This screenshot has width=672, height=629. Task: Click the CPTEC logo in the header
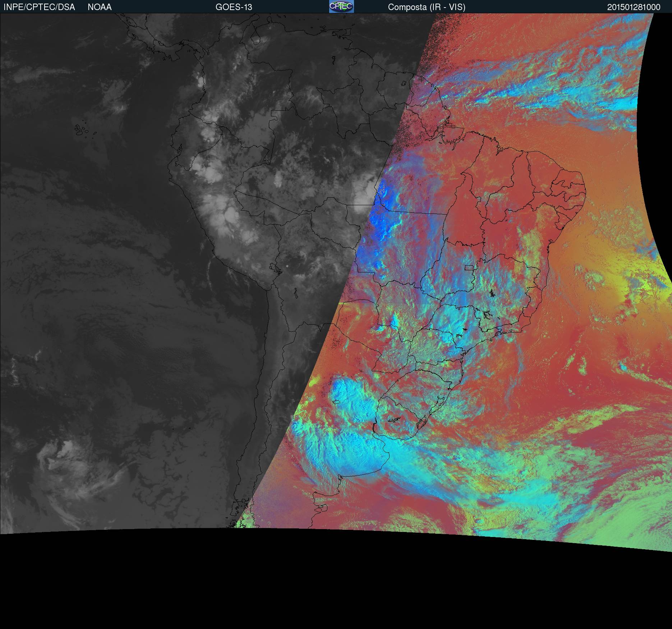[x=341, y=6]
